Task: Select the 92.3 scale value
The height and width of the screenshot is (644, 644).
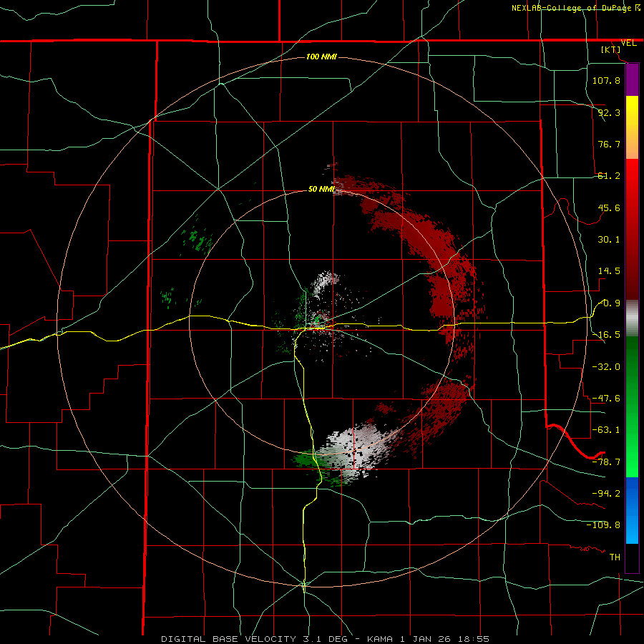Action: [609, 112]
